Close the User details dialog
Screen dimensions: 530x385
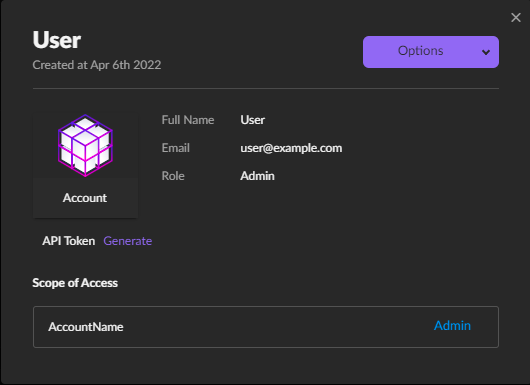point(516,17)
